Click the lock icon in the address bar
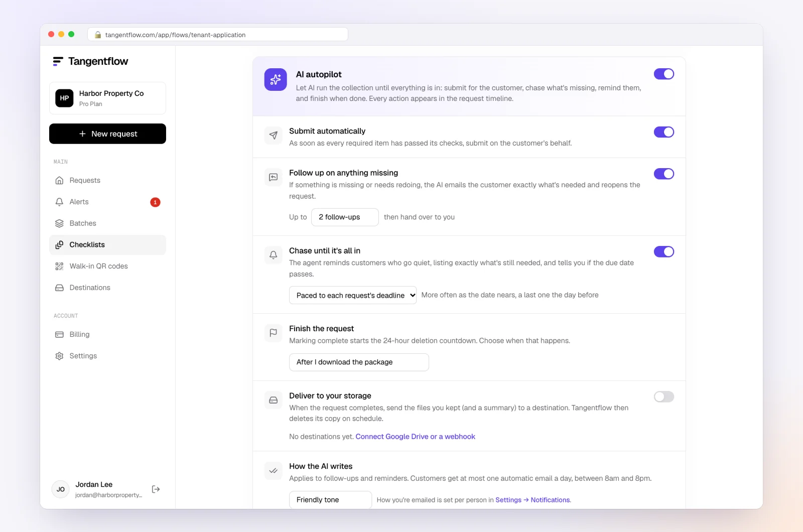The height and width of the screenshot is (532, 803). [x=98, y=35]
